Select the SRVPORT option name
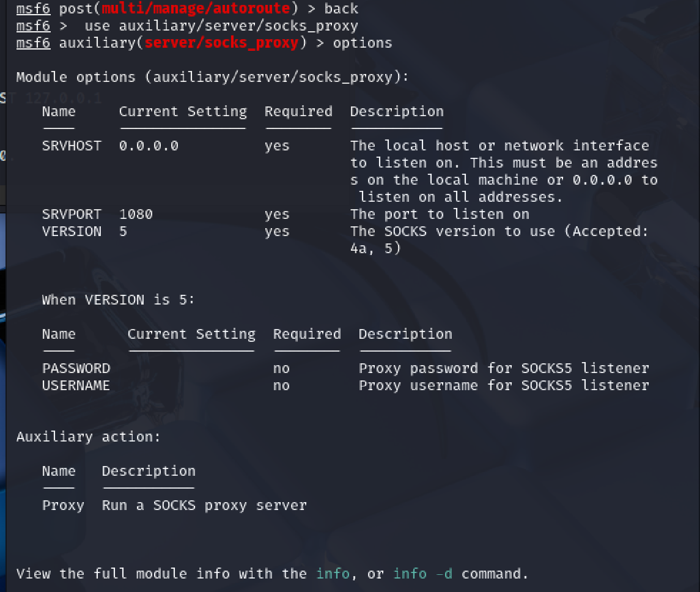Viewport: 700px width, 592px height. 72,214
